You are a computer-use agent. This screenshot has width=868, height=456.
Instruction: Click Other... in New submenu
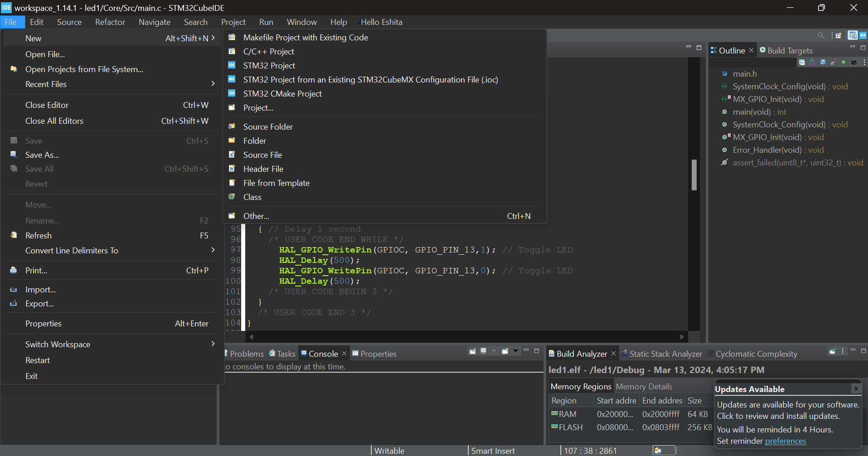[256, 216]
